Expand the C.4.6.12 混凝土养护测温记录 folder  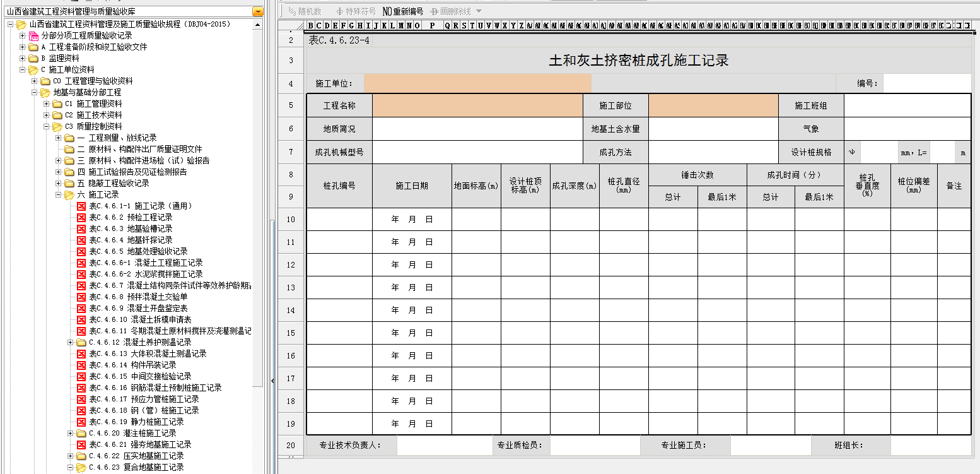(x=71, y=342)
